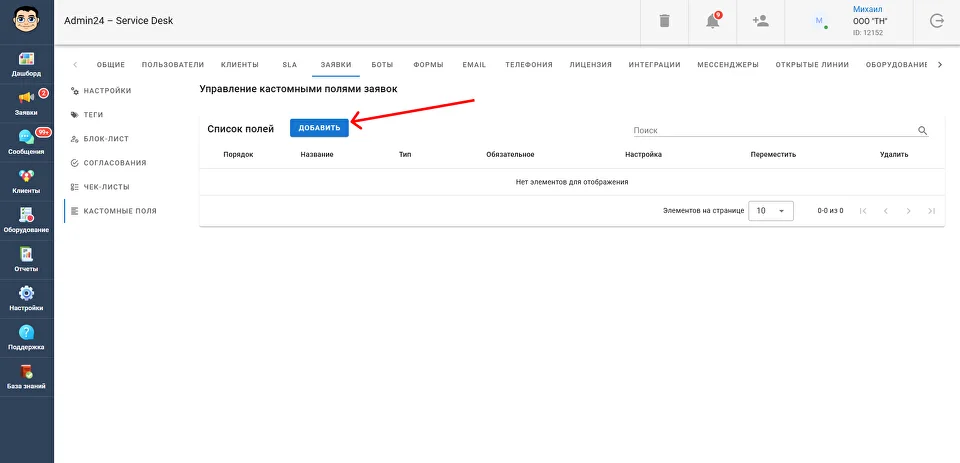960x463 pixels.
Task: Switch to the БОТЫ tab
Action: coord(382,64)
